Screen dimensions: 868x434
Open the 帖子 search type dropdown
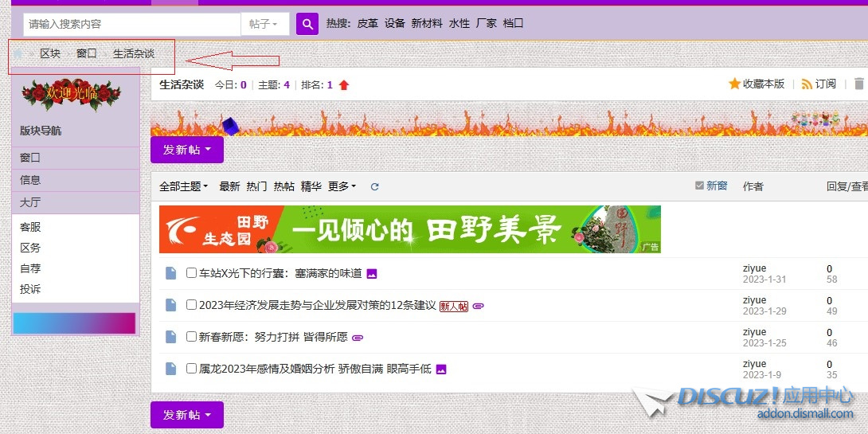[264, 24]
